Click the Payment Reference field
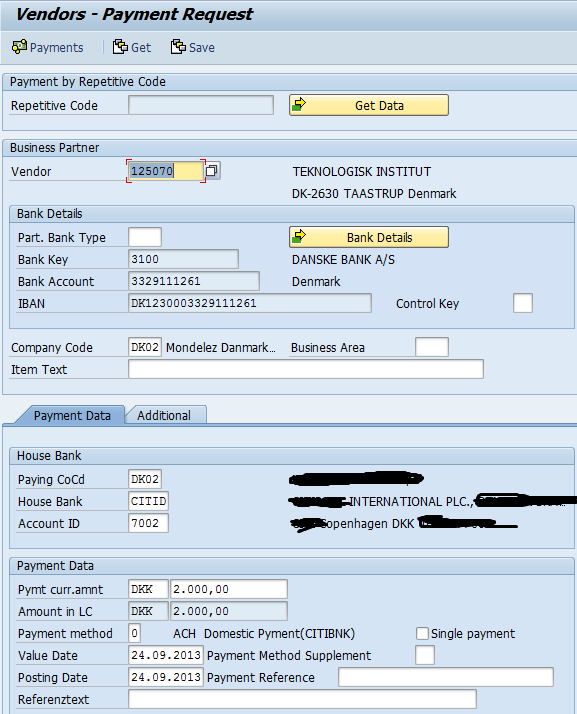 446,677
